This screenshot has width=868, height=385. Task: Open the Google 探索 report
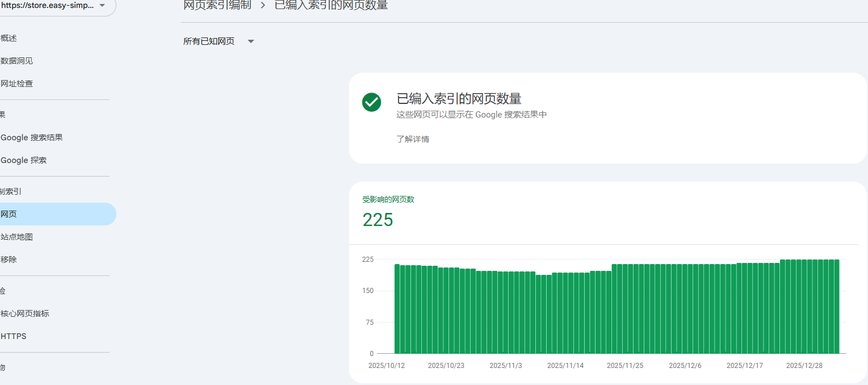click(24, 160)
